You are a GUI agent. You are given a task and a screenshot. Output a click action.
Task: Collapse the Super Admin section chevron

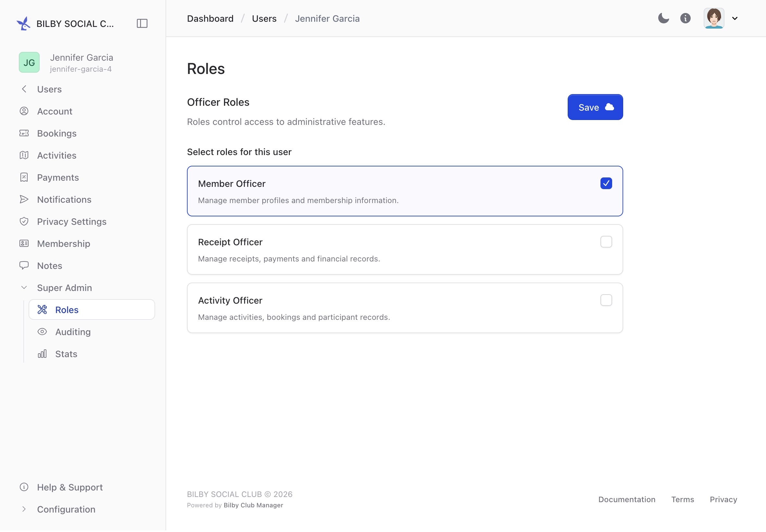point(24,287)
